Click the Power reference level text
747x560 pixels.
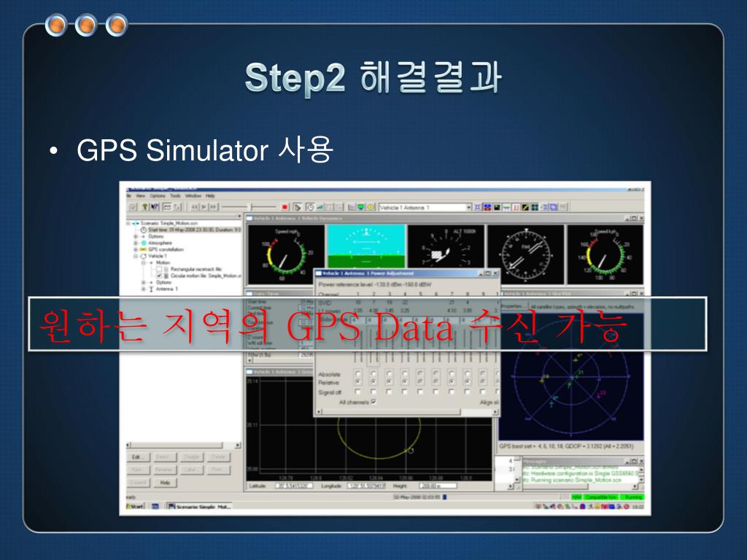click(375, 284)
